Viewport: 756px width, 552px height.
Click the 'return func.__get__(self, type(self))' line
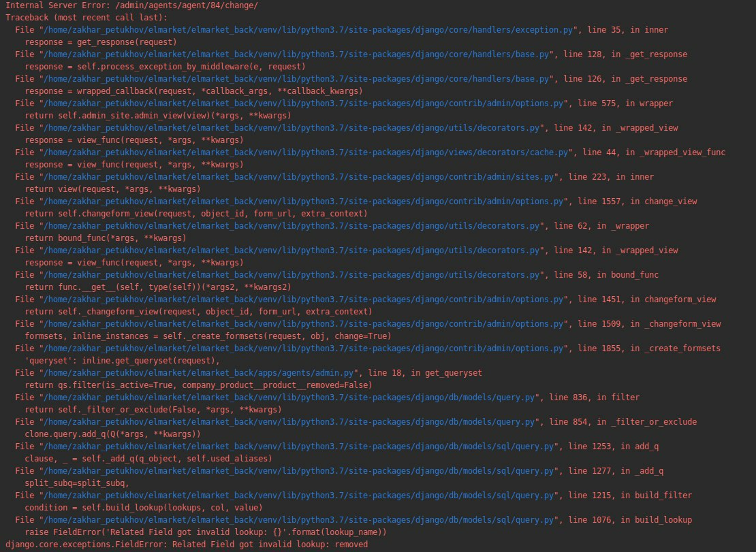click(157, 287)
